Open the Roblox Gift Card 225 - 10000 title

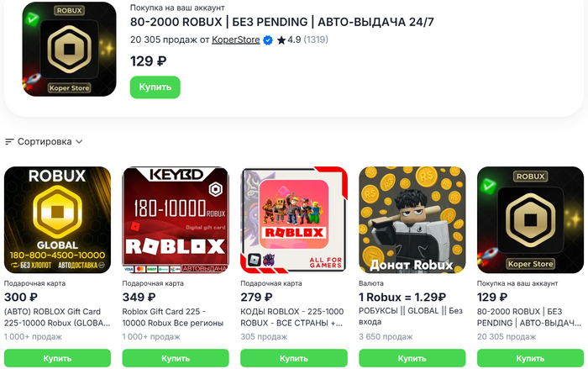point(175,317)
